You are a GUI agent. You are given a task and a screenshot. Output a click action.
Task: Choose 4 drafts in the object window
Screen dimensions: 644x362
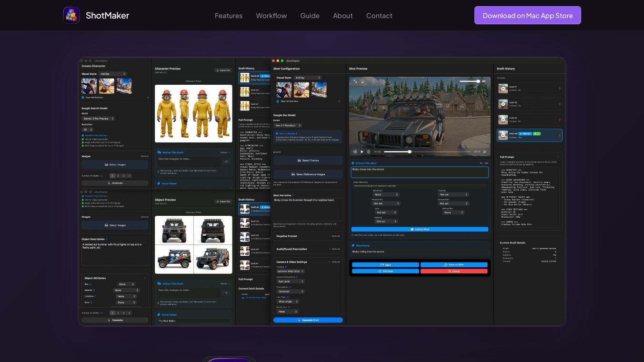129,313
